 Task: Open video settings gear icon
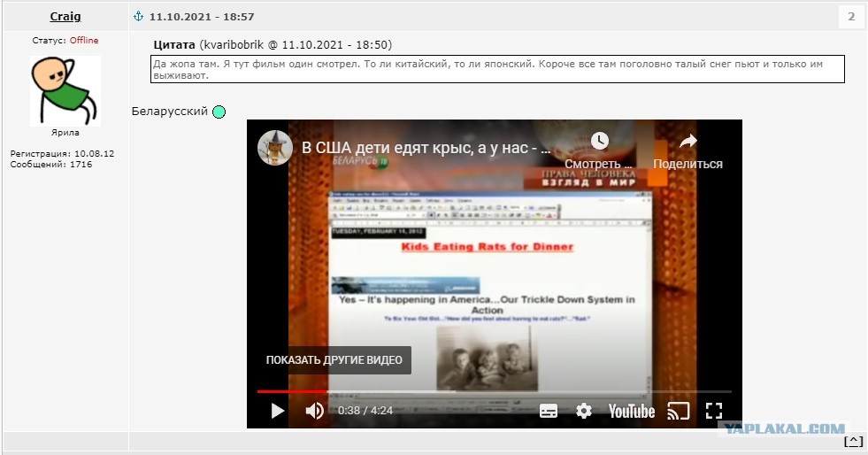click(583, 411)
